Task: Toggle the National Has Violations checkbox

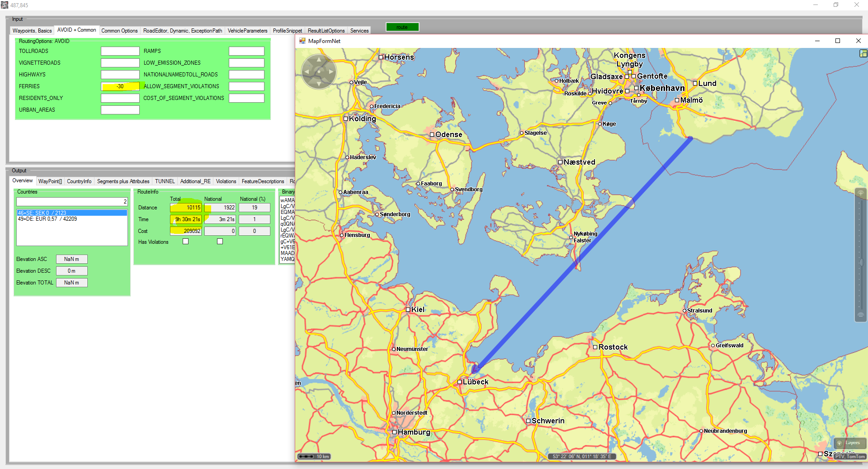Action: tap(220, 242)
